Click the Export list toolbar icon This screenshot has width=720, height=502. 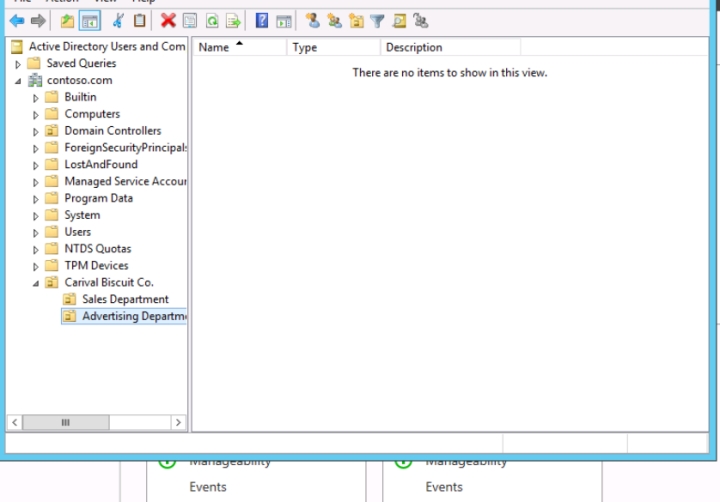[233, 21]
